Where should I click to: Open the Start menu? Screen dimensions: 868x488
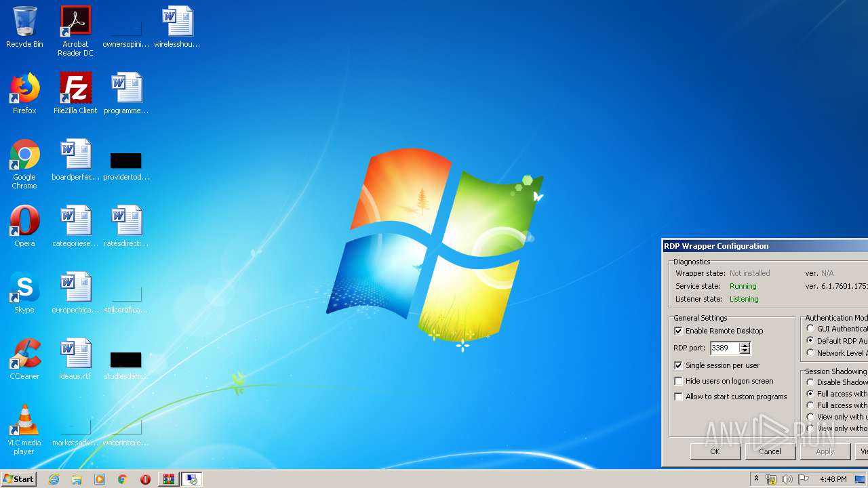point(19,479)
